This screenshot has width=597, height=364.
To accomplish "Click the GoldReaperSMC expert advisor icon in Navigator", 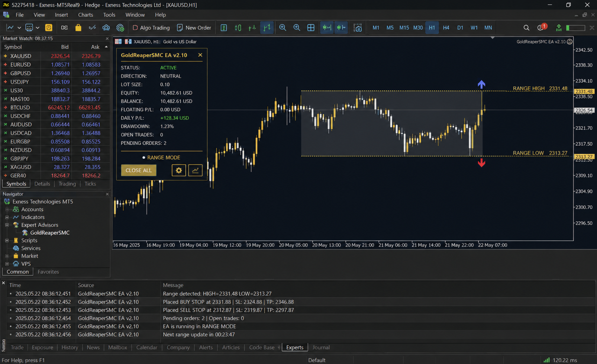I will (25, 233).
